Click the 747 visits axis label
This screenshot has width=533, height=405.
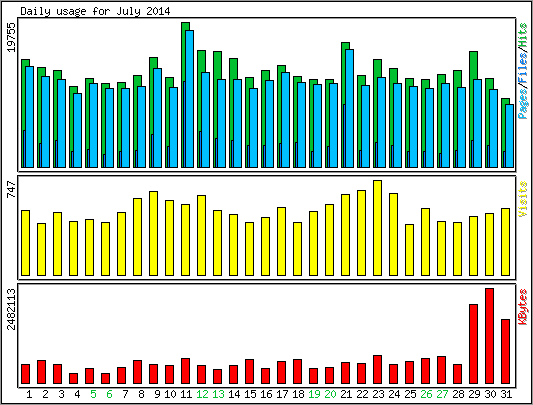(12, 190)
